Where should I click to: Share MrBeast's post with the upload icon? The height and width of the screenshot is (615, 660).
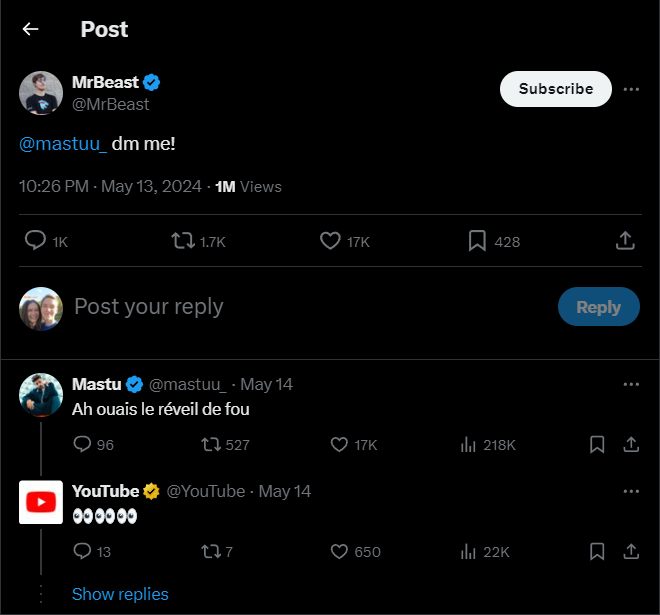click(625, 241)
